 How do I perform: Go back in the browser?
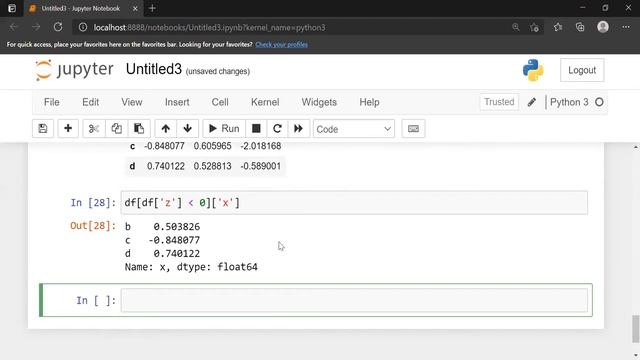pos(13,27)
